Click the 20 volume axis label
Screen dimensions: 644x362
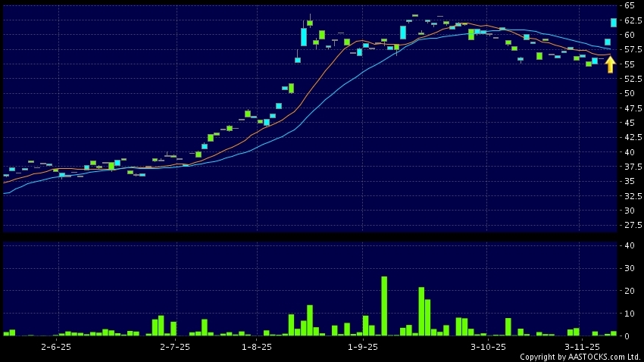pyautogui.click(x=630, y=290)
